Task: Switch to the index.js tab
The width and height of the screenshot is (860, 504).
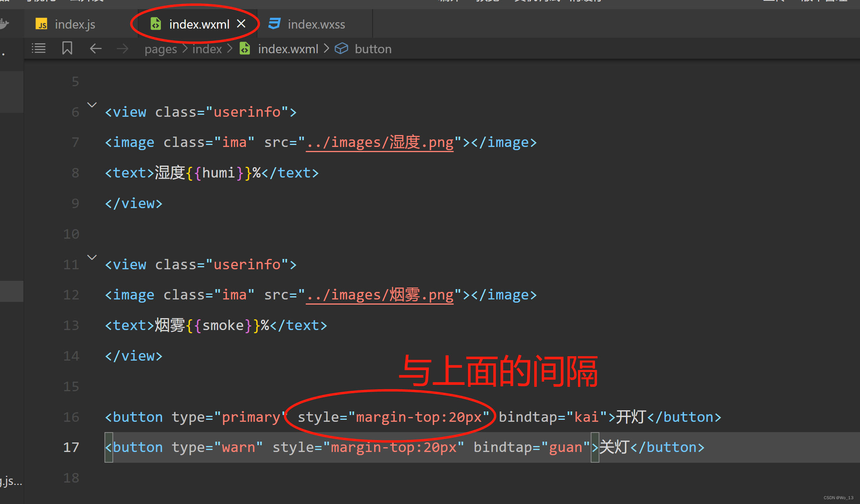Action: [75, 24]
